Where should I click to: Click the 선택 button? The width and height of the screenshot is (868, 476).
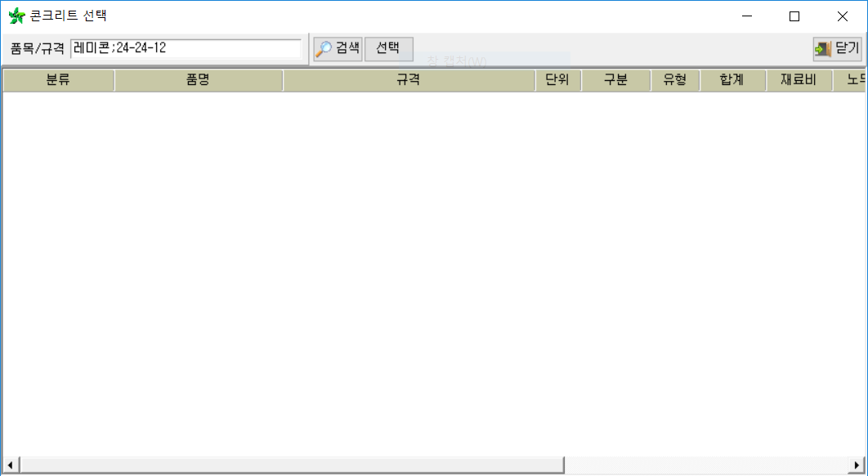pyautogui.click(x=388, y=48)
